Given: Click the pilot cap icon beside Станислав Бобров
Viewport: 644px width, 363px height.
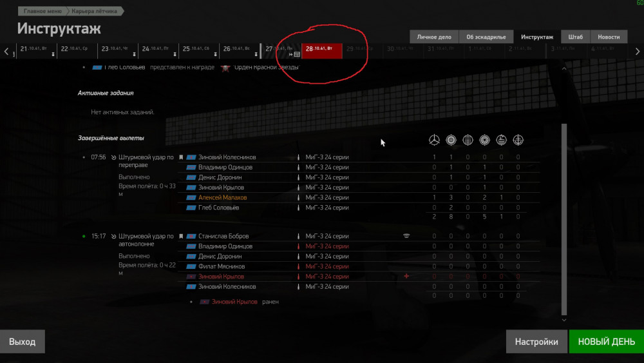Looking at the screenshot, I should [x=406, y=236].
